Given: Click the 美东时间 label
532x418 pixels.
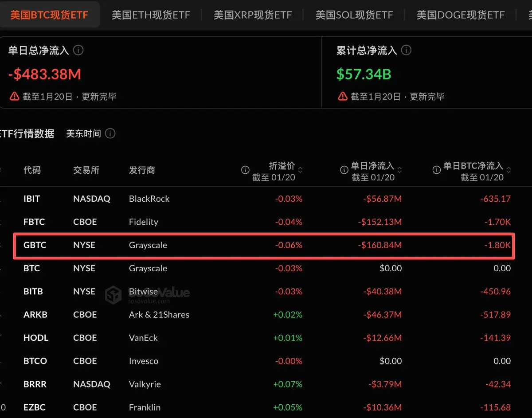Looking at the screenshot, I should pyautogui.click(x=83, y=133).
